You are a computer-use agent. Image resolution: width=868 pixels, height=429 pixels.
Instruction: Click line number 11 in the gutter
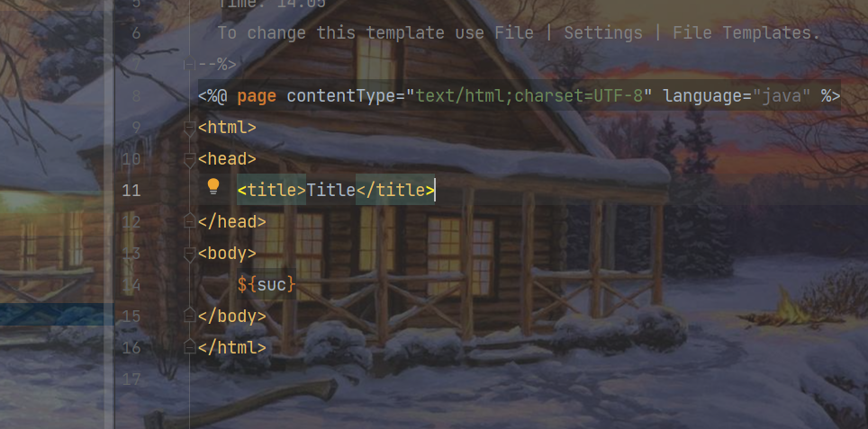click(131, 191)
